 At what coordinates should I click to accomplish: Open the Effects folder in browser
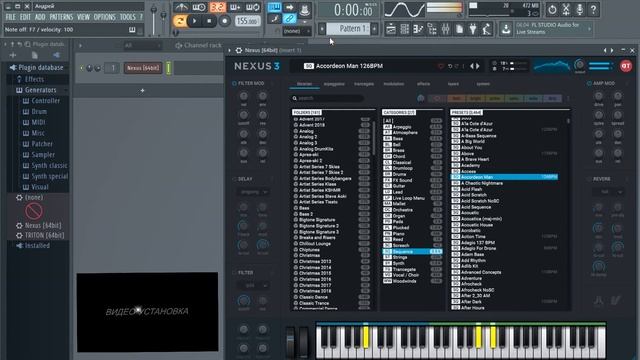tap(34, 79)
